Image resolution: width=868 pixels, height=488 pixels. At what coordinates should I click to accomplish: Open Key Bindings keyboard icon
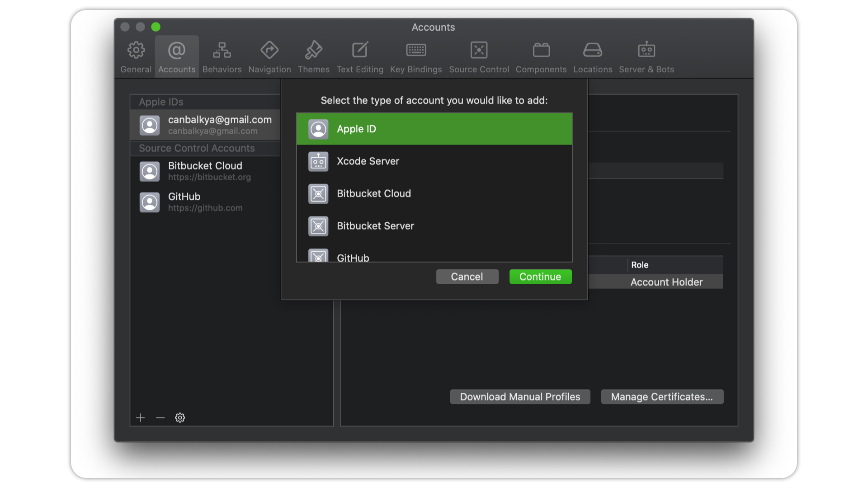pyautogui.click(x=416, y=50)
